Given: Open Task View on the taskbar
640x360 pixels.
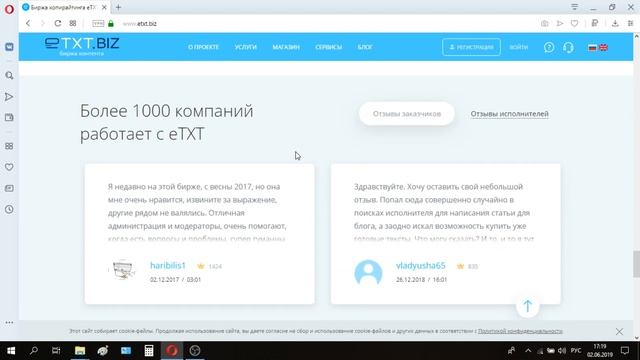Looking at the screenshot, I should coord(56,351).
